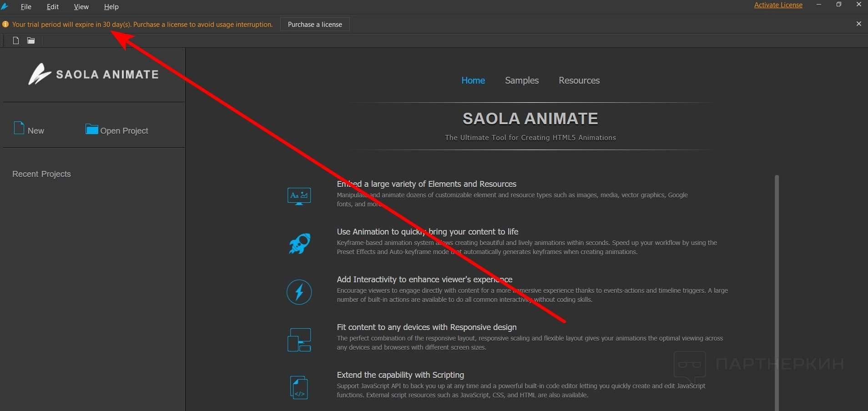Viewport: 868px width, 411px height.
Task: Dismiss the trial notification bar
Action: [x=859, y=24]
